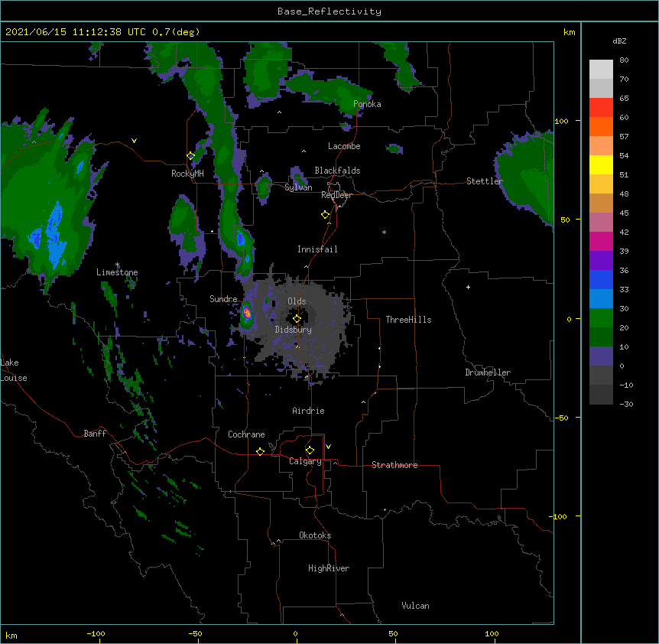Image resolution: width=659 pixels, height=644 pixels.
Task: Click the 50 tick label on the bottom axis
Action: click(x=393, y=633)
